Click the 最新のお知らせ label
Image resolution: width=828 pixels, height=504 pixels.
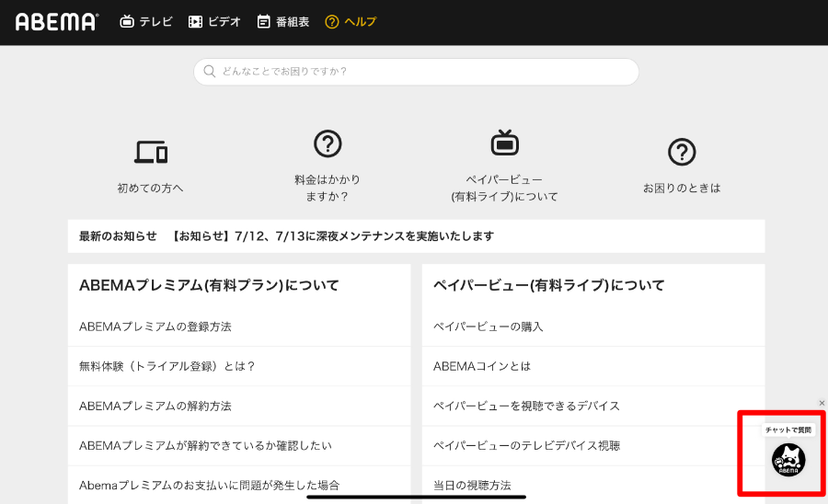(118, 236)
